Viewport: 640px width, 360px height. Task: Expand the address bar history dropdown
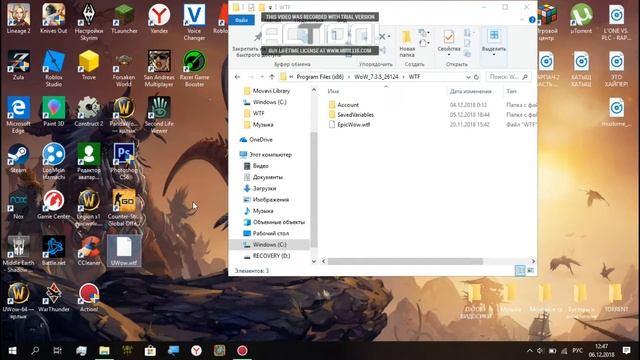tap(468, 77)
